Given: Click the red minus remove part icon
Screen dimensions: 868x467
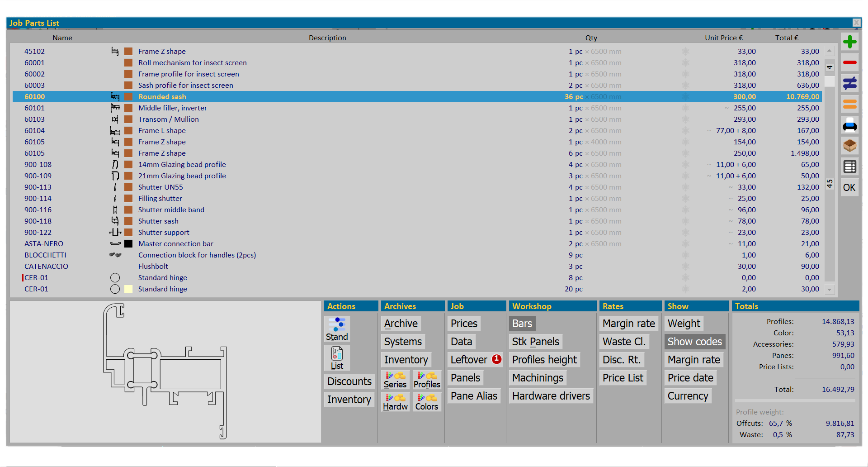Looking at the screenshot, I should [849, 62].
